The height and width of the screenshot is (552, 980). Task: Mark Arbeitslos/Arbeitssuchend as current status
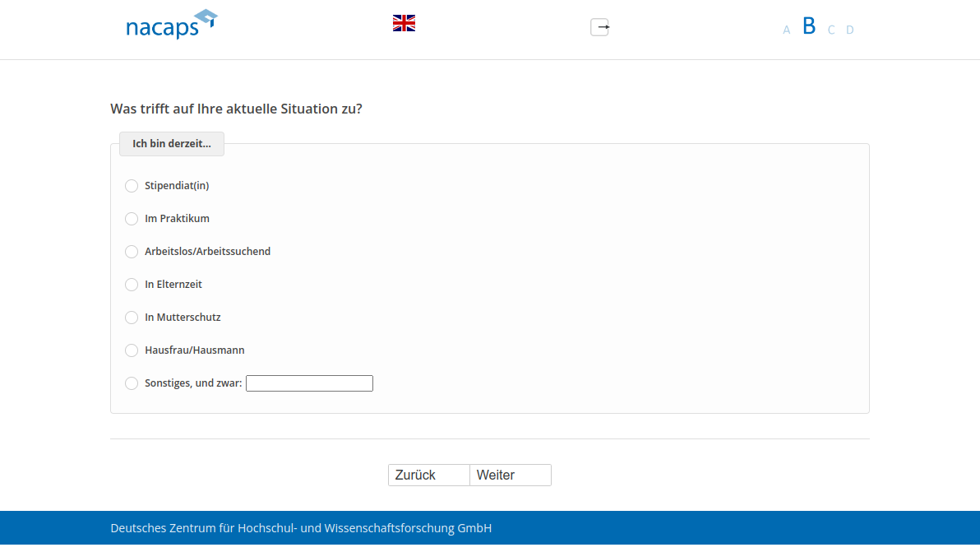coord(132,252)
